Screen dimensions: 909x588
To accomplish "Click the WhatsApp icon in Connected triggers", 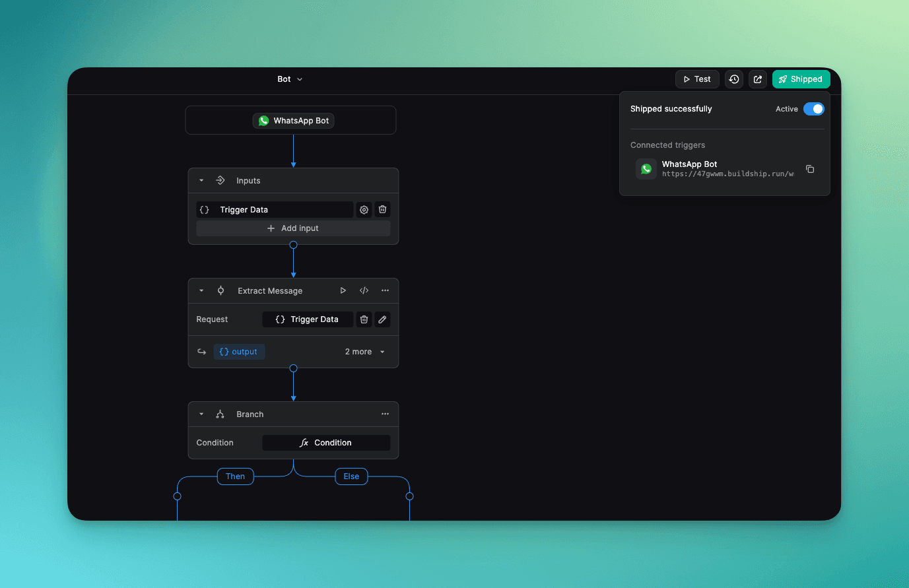I will (x=646, y=169).
